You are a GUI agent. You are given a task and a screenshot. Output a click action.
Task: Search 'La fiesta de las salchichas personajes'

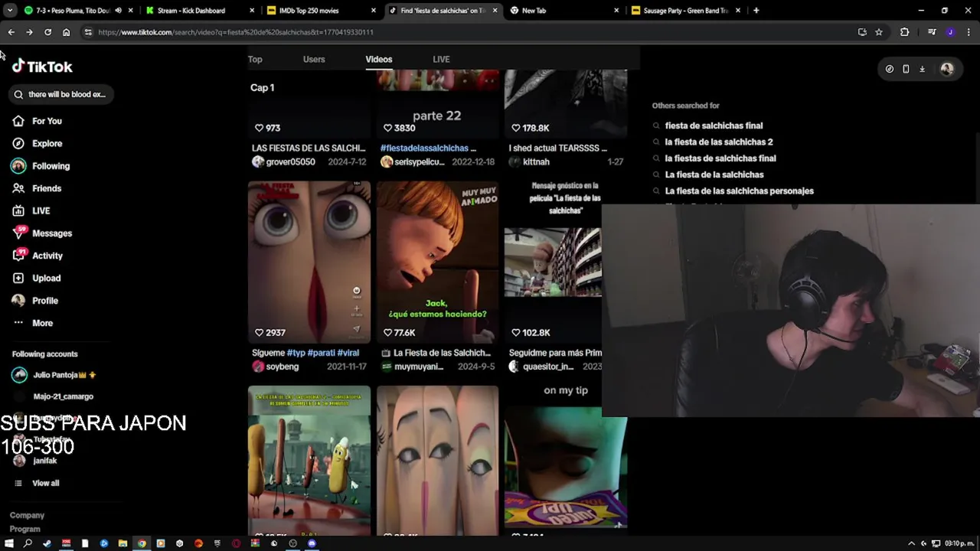coord(739,191)
